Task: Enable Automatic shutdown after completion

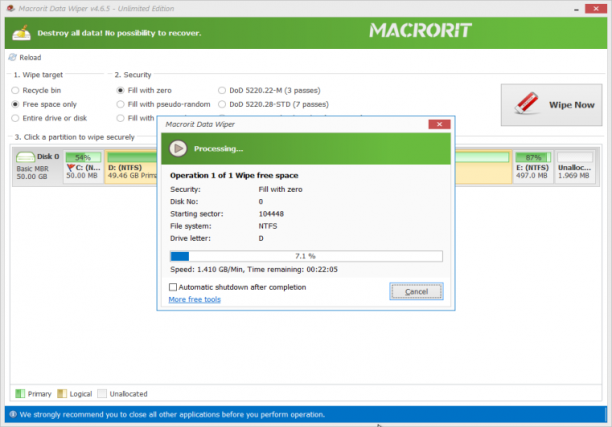Action: tap(173, 287)
